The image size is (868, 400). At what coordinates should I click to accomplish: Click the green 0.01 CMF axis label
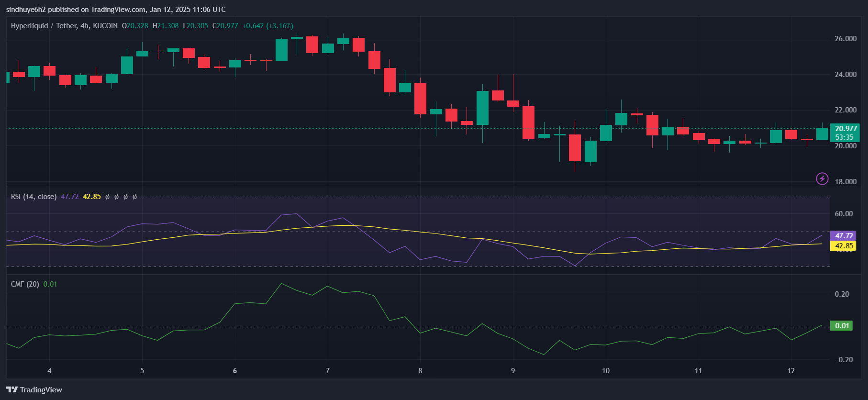(x=842, y=326)
